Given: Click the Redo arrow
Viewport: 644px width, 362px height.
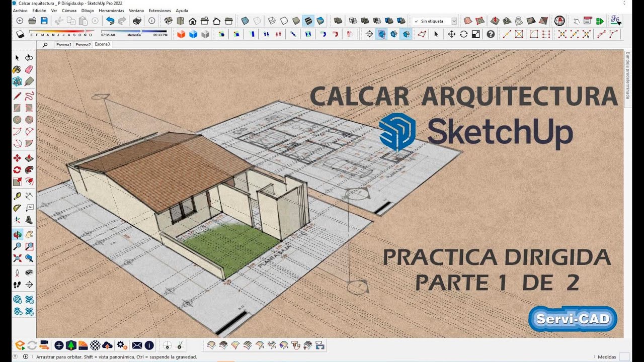Looking at the screenshot, I should [122, 21].
